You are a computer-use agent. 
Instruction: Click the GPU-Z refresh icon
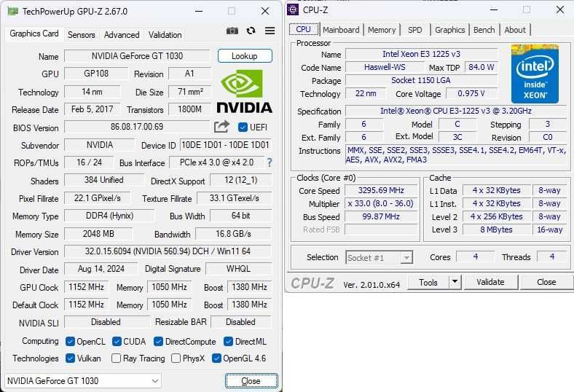tap(251, 31)
